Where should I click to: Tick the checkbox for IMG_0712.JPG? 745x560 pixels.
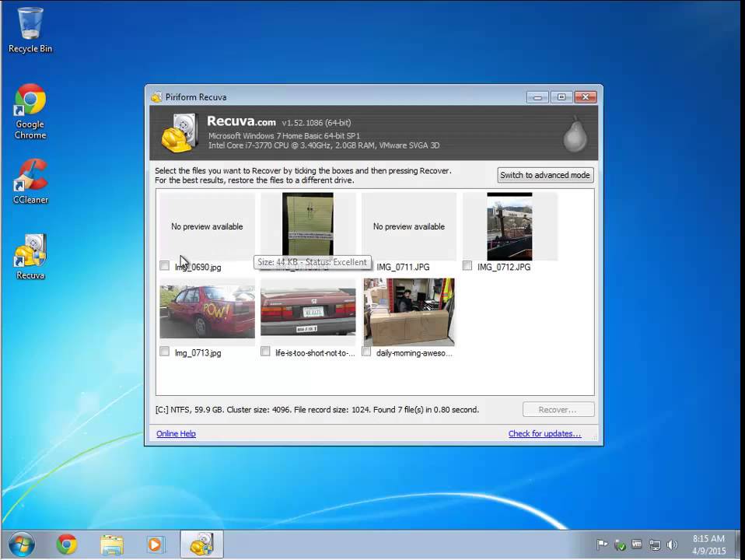coord(467,266)
